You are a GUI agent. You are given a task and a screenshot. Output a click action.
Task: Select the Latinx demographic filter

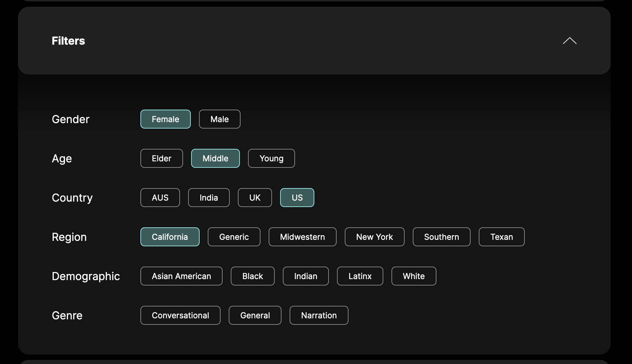(x=360, y=276)
